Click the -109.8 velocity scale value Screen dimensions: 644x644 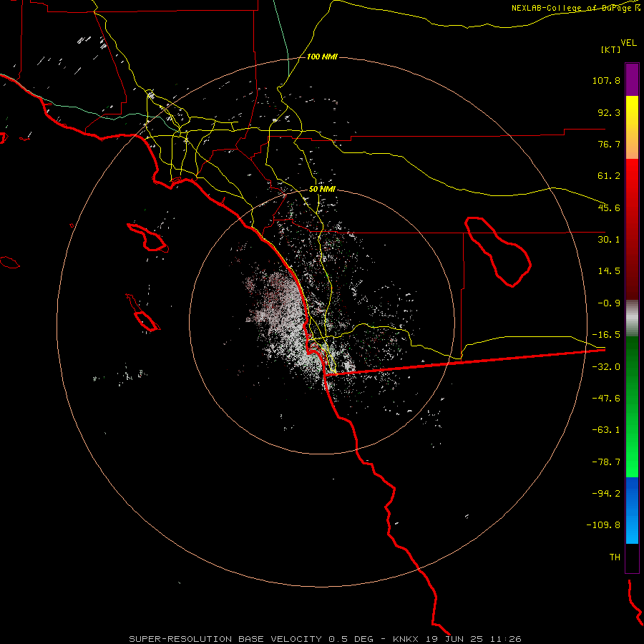pos(603,525)
